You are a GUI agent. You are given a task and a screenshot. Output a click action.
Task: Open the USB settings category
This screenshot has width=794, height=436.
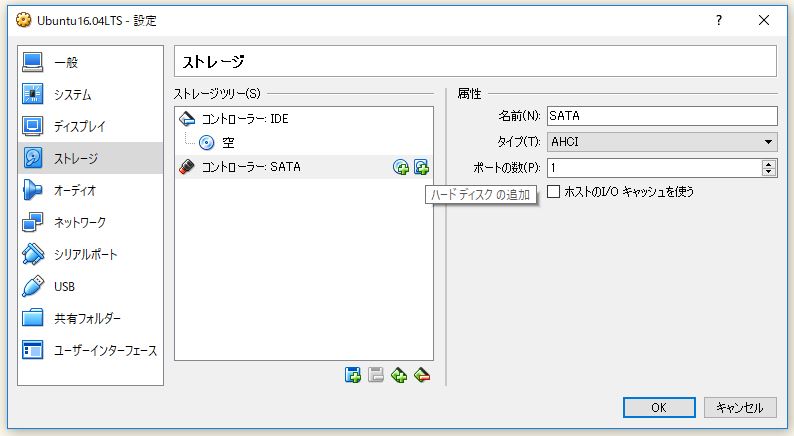point(90,286)
